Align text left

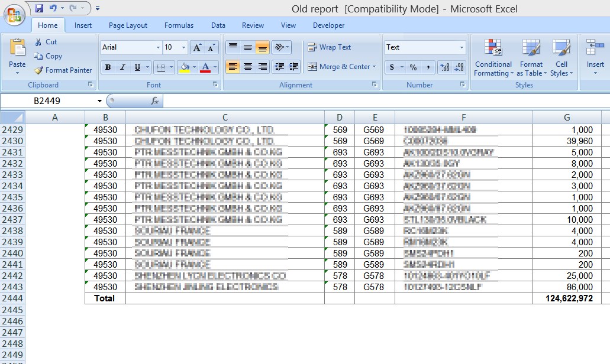tap(233, 67)
